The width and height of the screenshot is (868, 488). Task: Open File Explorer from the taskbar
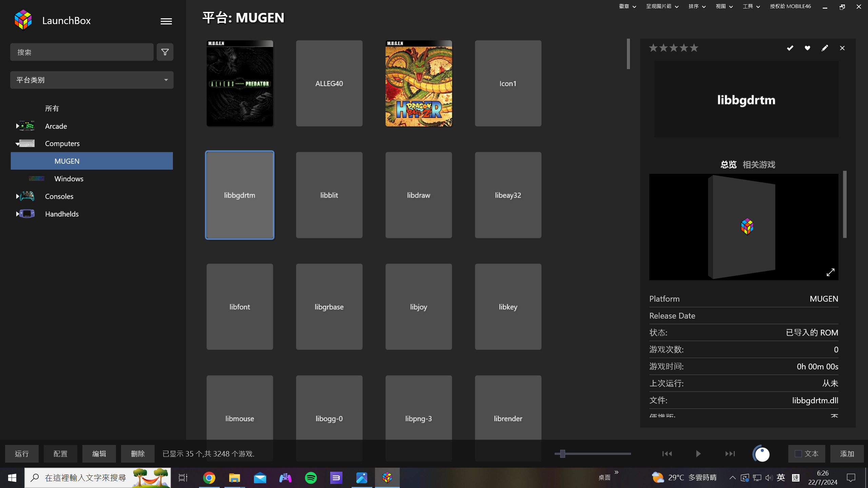pos(235,478)
